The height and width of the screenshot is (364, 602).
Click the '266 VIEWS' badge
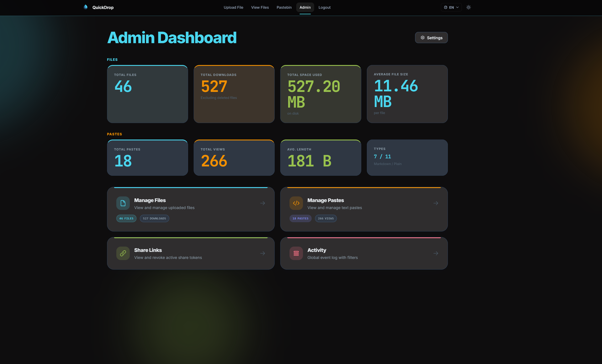(326, 219)
